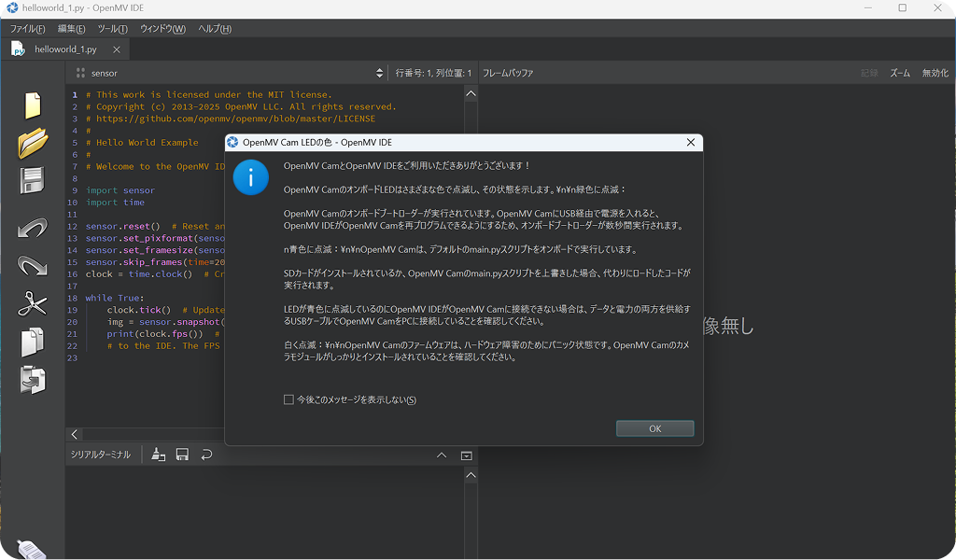The width and height of the screenshot is (956, 560).
Task: Cut selection with the scissors icon
Action: pos(33,303)
